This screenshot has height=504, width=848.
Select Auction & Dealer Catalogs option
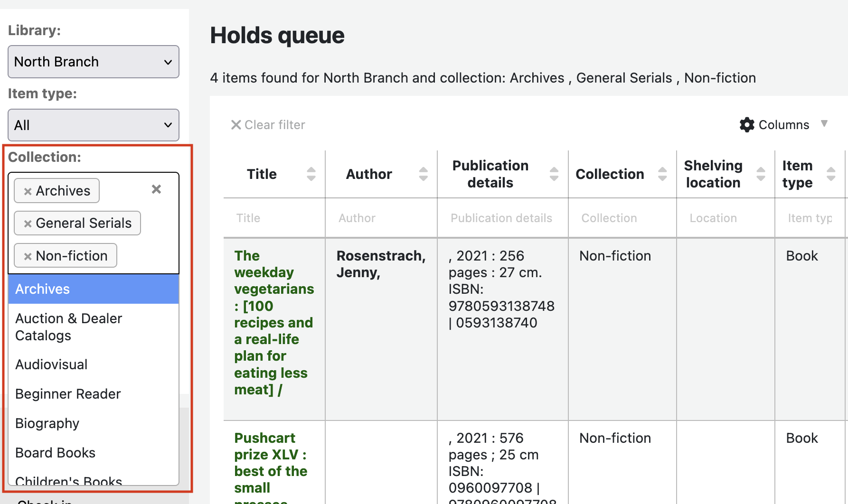69,327
